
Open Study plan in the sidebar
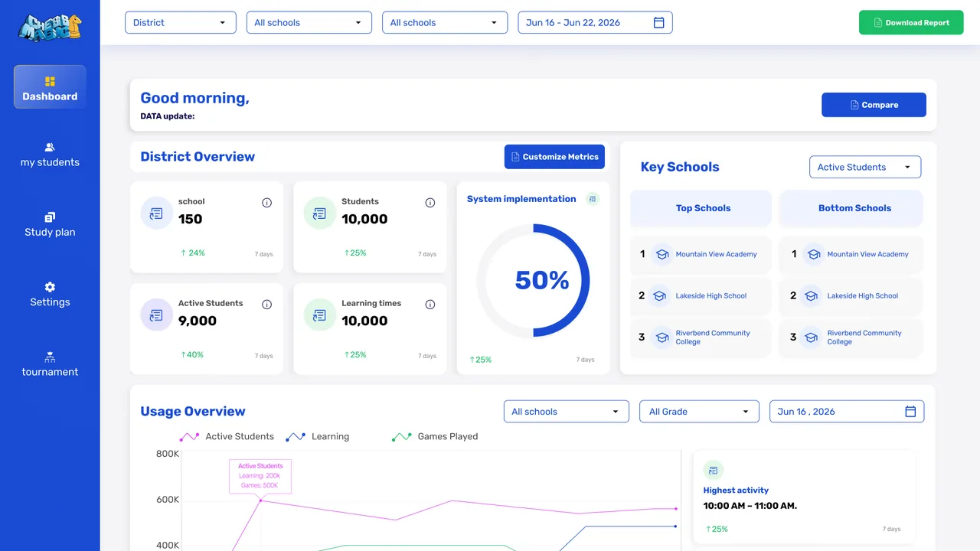click(x=50, y=225)
